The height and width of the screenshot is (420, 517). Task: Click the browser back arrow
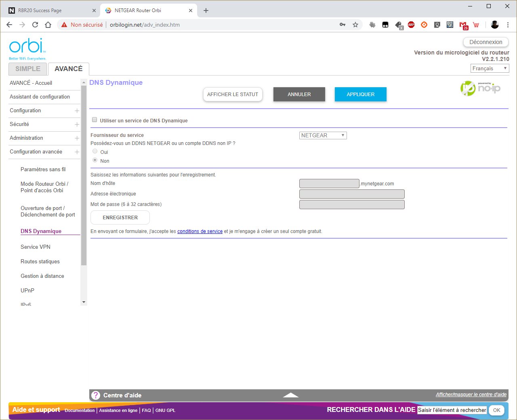point(9,25)
